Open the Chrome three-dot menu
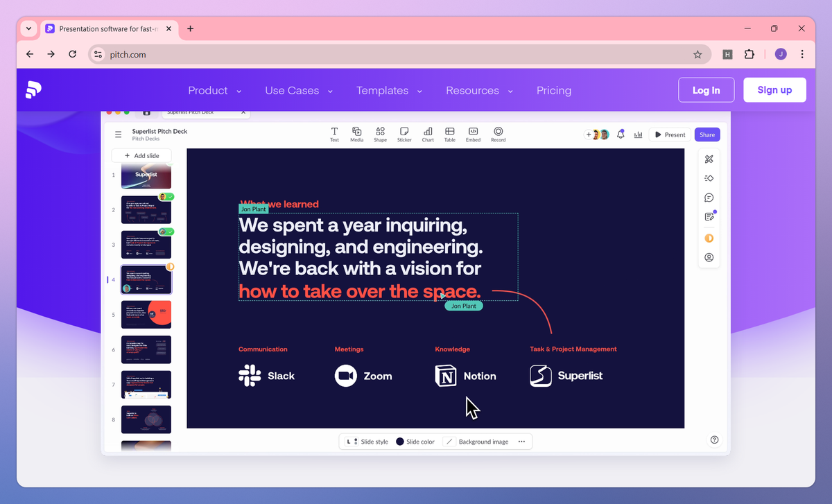This screenshot has width=832, height=504. click(x=802, y=54)
